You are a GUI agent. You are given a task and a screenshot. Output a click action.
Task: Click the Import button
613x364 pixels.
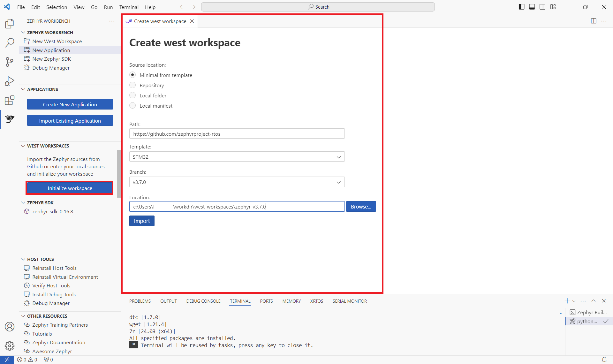pyautogui.click(x=141, y=221)
